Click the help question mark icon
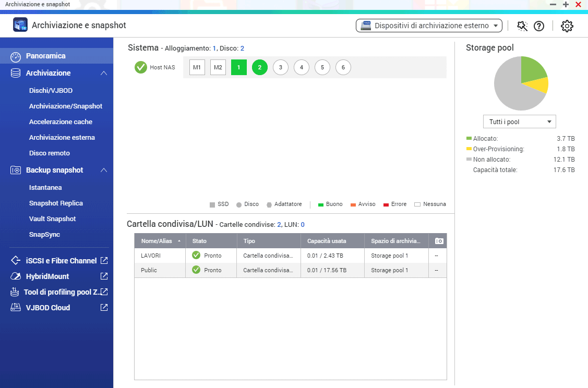Screen dimensions: 588x388 click(x=539, y=26)
